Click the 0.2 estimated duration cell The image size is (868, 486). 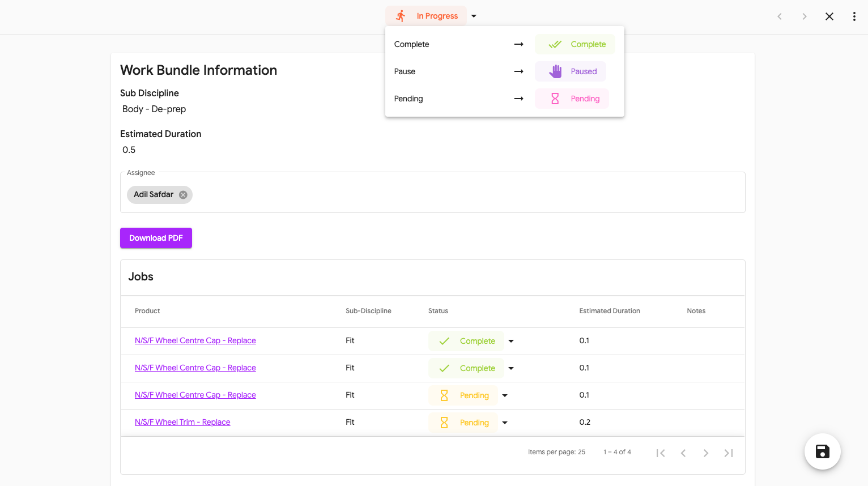coord(585,422)
